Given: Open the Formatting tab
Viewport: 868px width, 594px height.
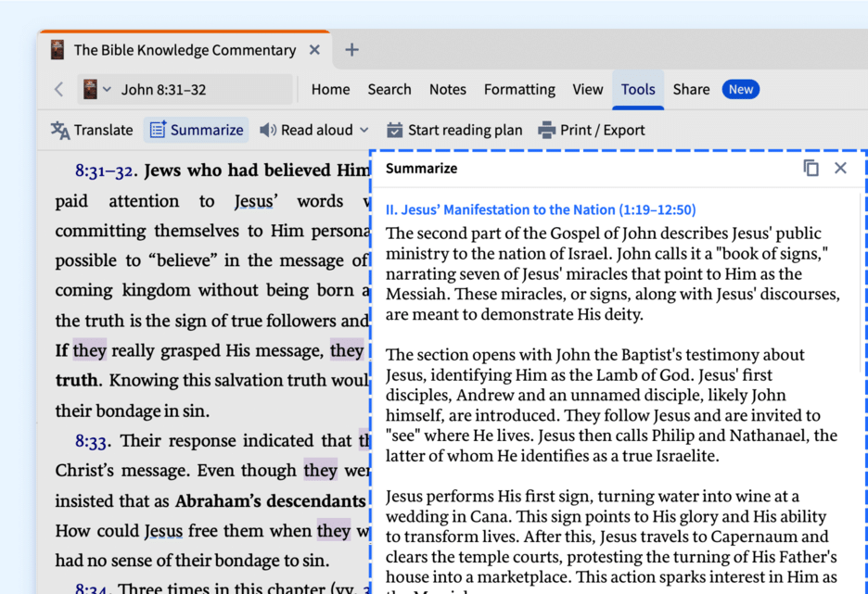Looking at the screenshot, I should [x=519, y=90].
